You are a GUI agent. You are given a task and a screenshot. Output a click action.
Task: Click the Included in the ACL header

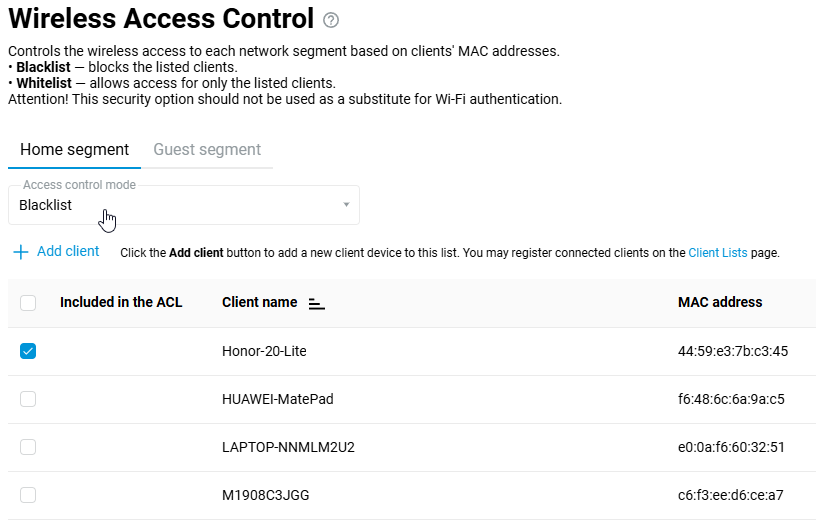click(121, 302)
